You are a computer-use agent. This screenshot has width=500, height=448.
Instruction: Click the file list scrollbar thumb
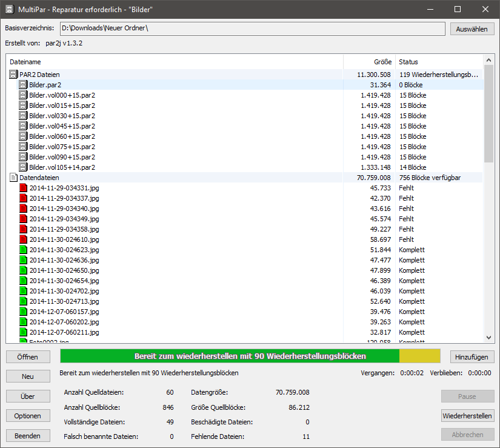tap(489, 114)
